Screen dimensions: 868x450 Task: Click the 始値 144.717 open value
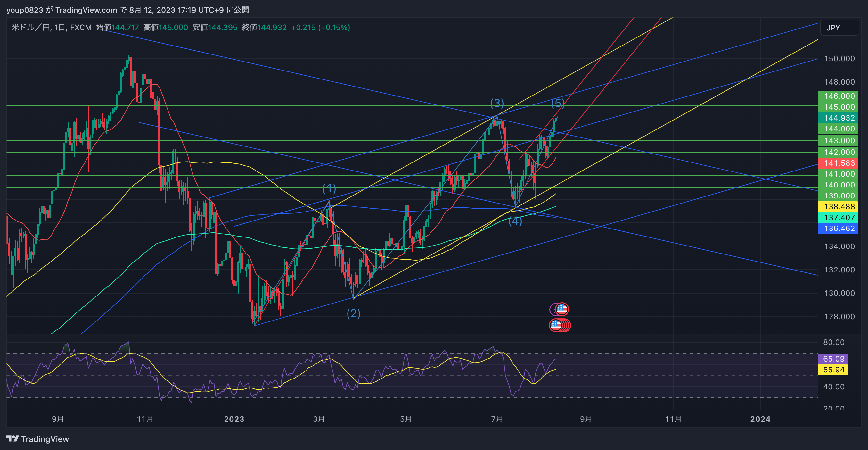pyautogui.click(x=117, y=27)
